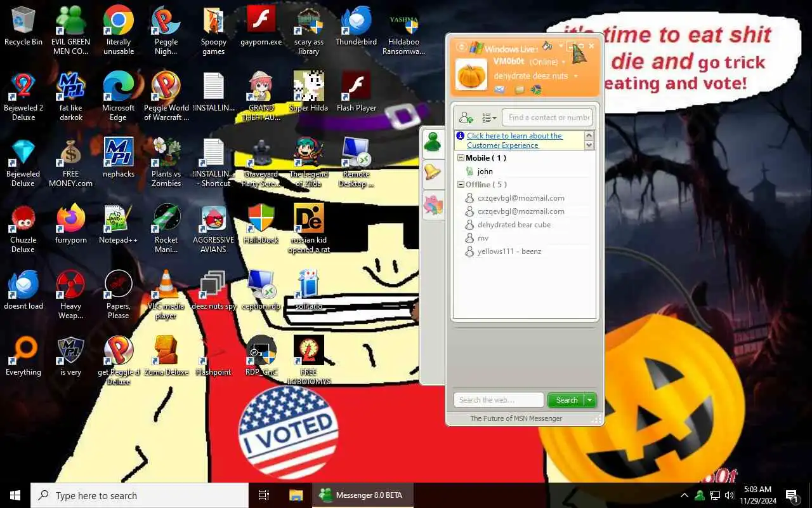Open the MSN Today butterfly icon
Screen dimensions: 812x508
click(536, 90)
